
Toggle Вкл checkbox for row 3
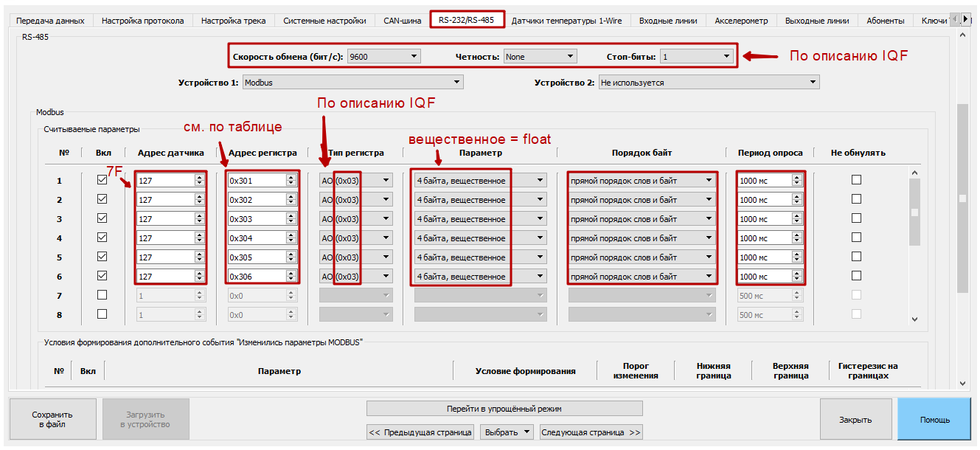102,218
